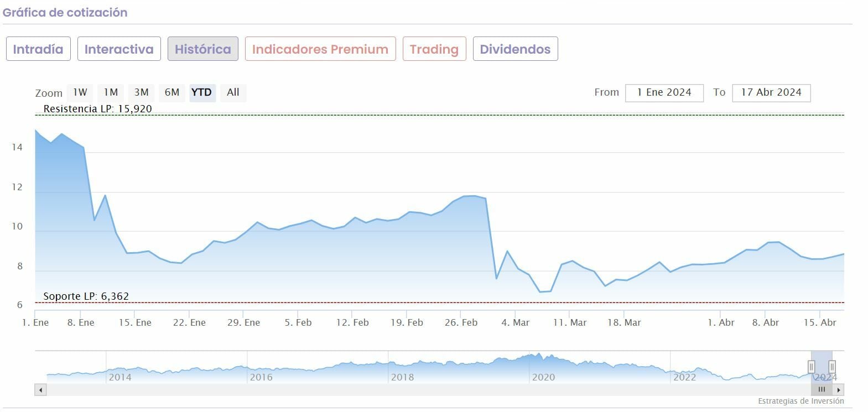This screenshot has width=868, height=412.
Task: Select the YTD zoom button
Action: [x=201, y=92]
